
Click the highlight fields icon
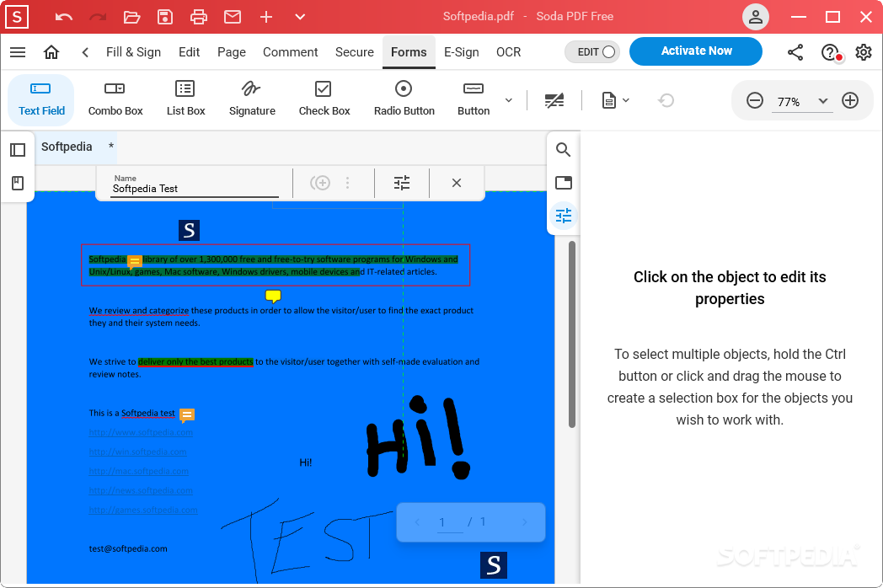pyautogui.click(x=554, y=101)
